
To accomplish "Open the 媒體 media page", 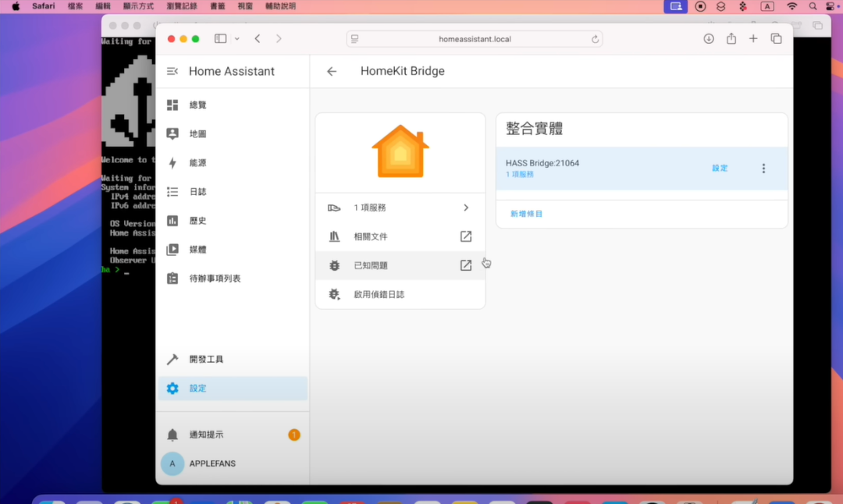I will [x=233, y=250].
